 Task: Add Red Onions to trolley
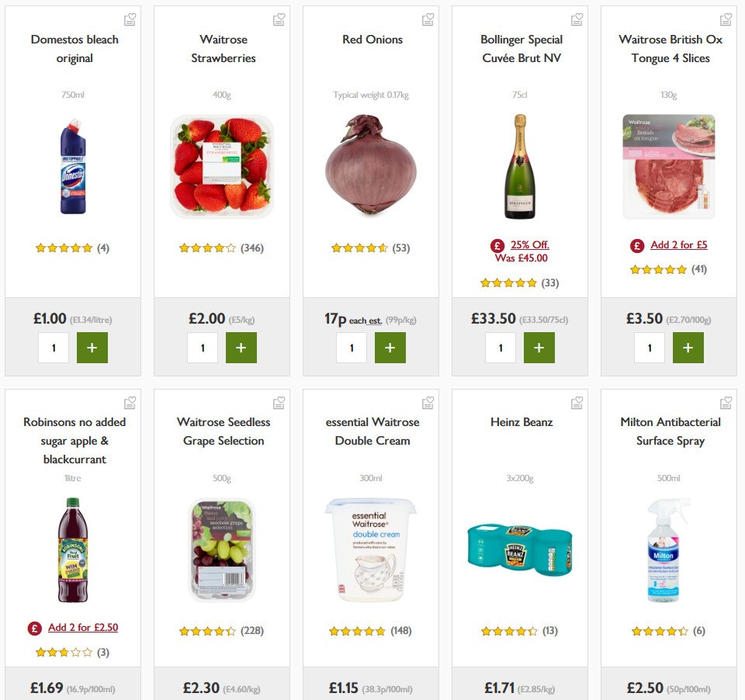pyautogui.click(x=390, y=348)
